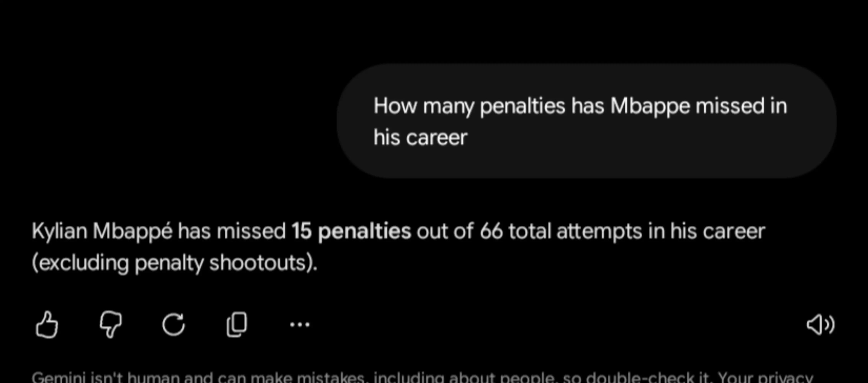Screen dimensions: 868x383
Task: Listen to the answer with the speaker icon
Action: coord(821,324)
